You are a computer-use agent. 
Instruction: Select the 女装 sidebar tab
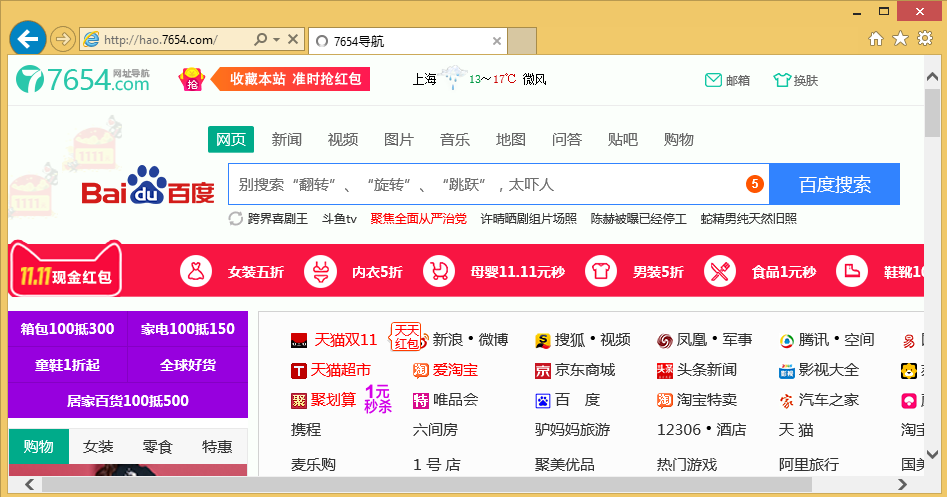click(x=98, y=446)
